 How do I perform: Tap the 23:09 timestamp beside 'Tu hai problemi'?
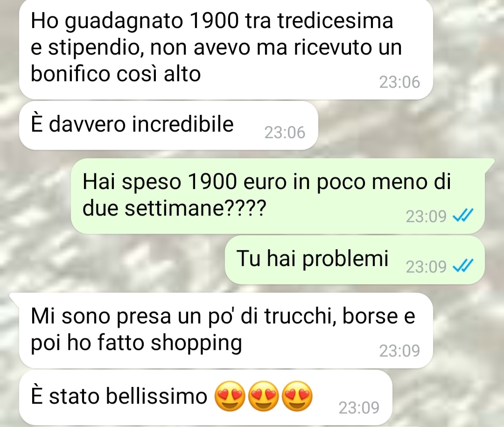click(426, 266)
